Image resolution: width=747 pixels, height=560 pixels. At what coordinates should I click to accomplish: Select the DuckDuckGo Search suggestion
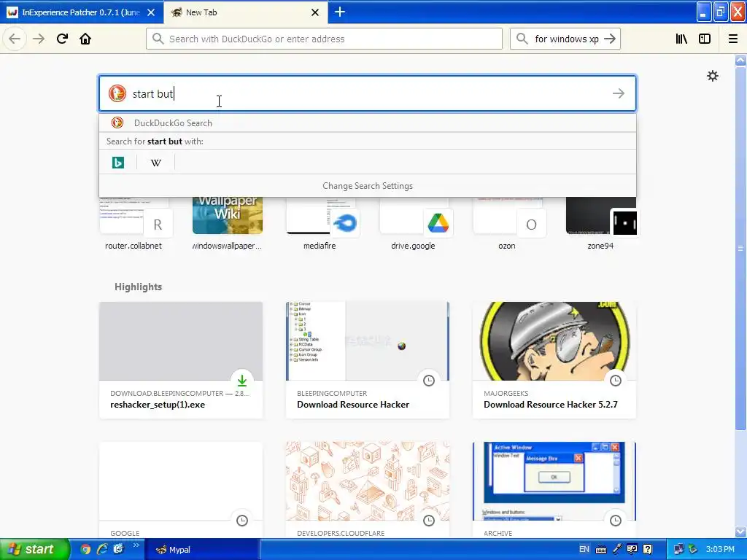coord(368,122)
